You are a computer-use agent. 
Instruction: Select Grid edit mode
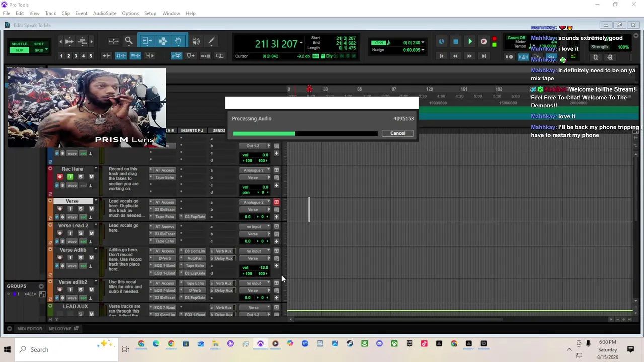click(39, 50)
